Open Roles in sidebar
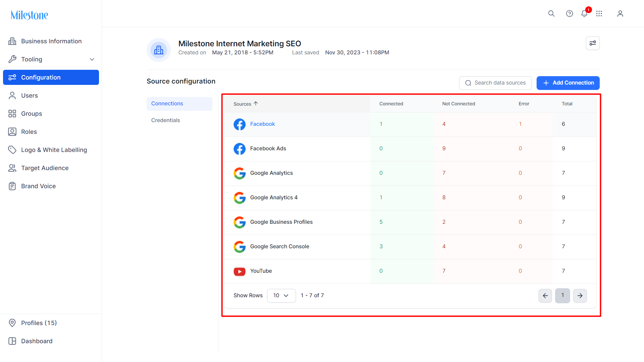The width and height of the screenshot is (644, 362). (x=51, y=132)
